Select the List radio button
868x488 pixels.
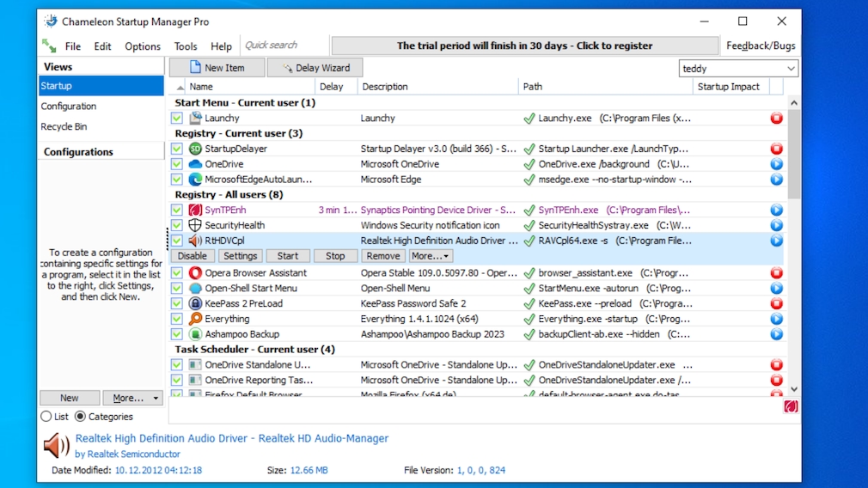point(46,417)
